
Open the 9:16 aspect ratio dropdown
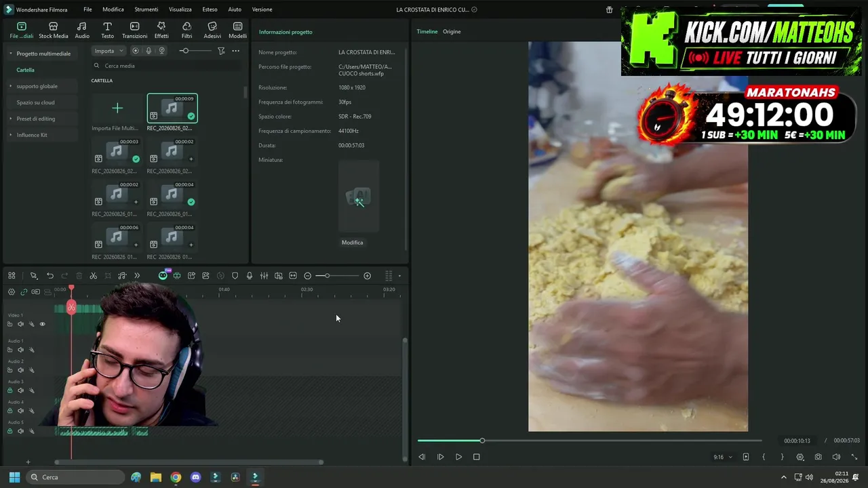[x=723, y=457]
